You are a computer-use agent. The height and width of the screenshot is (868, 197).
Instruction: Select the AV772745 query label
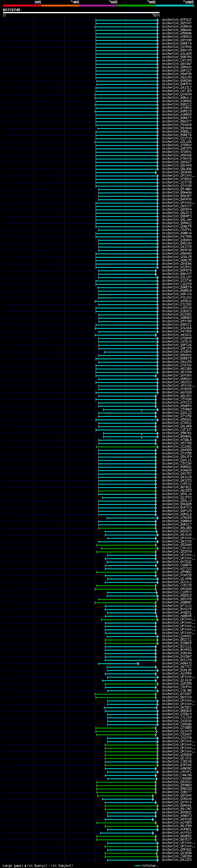tap(11, 10)
